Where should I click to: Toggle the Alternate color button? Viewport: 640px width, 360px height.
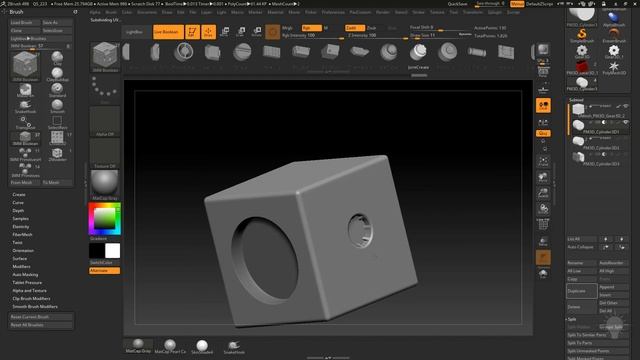(x=104, y=271)
